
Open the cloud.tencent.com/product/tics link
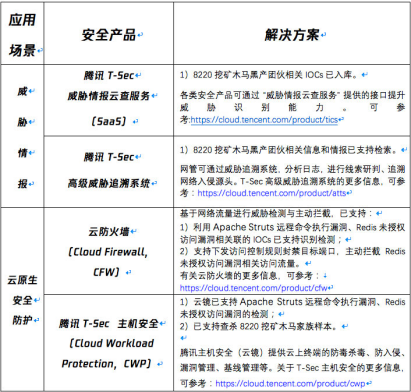point(264,120)
